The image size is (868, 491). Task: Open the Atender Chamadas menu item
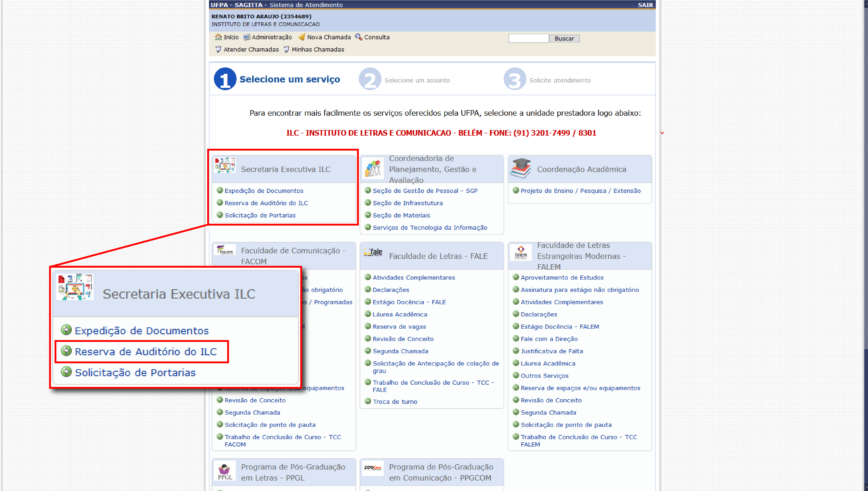click(x=251, y=50)
